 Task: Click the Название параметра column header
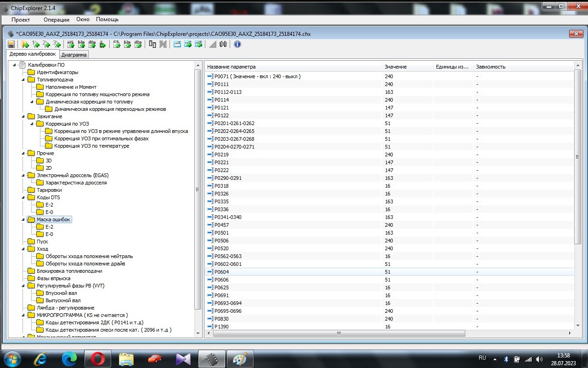click(231, 67)
